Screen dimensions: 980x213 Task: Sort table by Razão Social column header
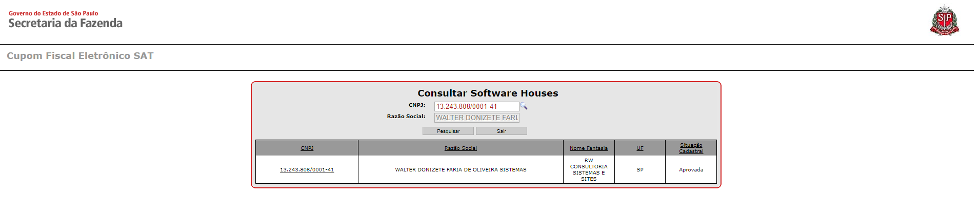coord(461,148)
